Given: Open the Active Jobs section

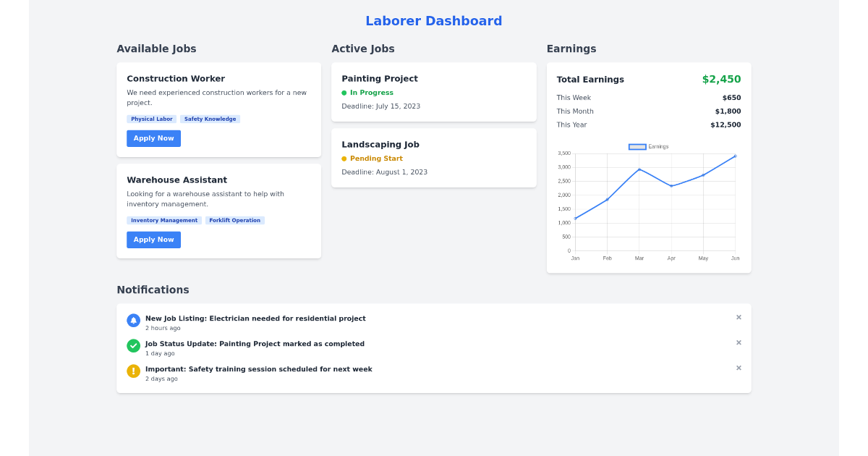Looking at the screenshot, I should pos(363,48).
